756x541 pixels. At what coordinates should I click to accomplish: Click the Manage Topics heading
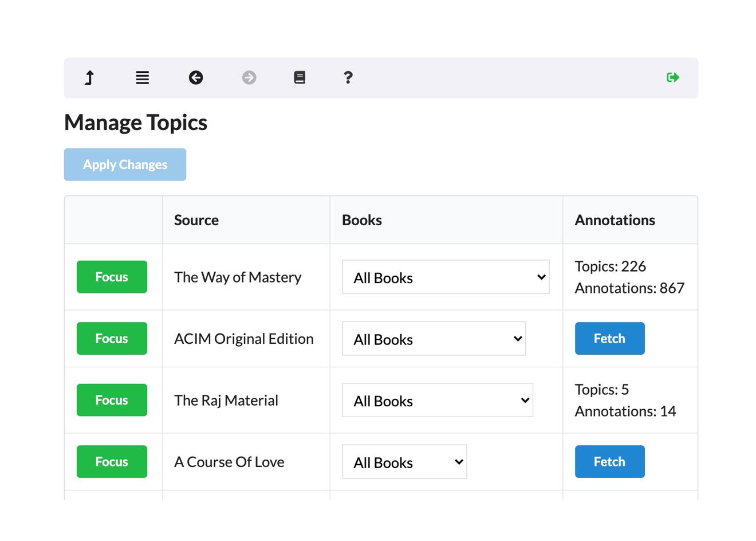click(x=136, y=123)
